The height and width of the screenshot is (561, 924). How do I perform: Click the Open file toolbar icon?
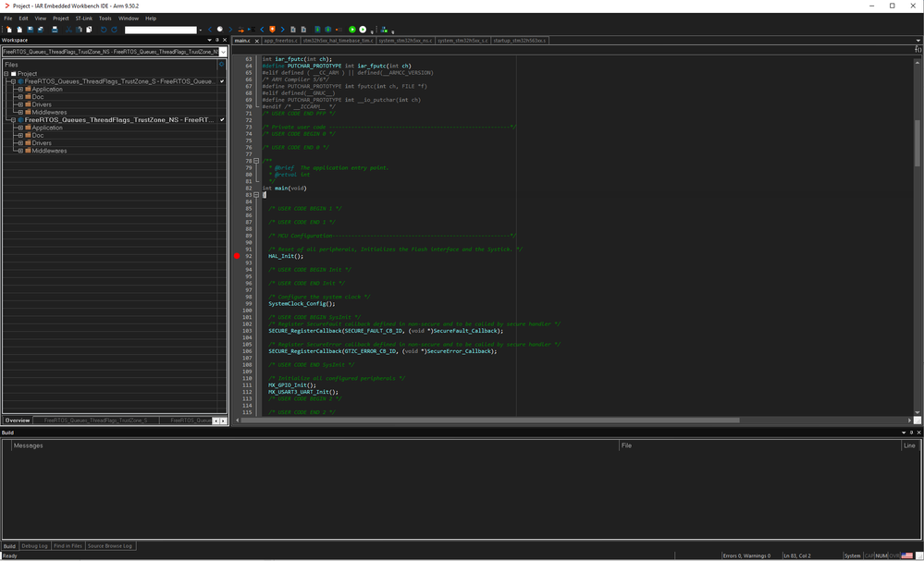pos(19,30)
